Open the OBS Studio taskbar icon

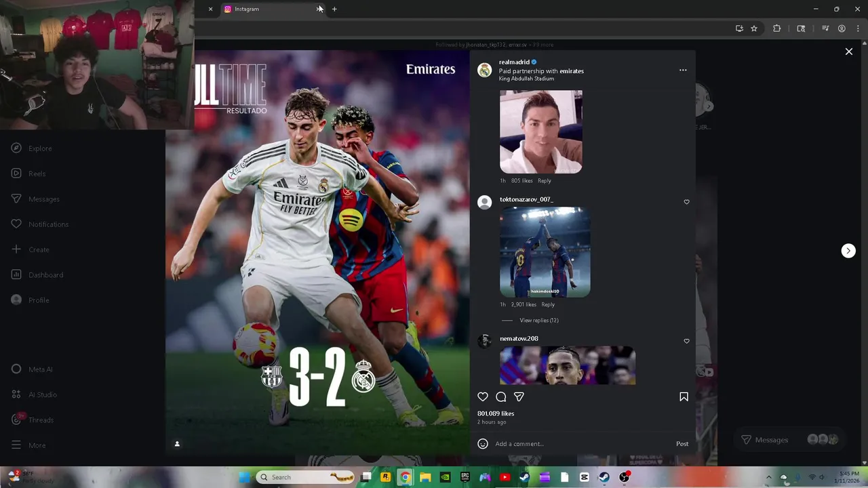[624, 477]
